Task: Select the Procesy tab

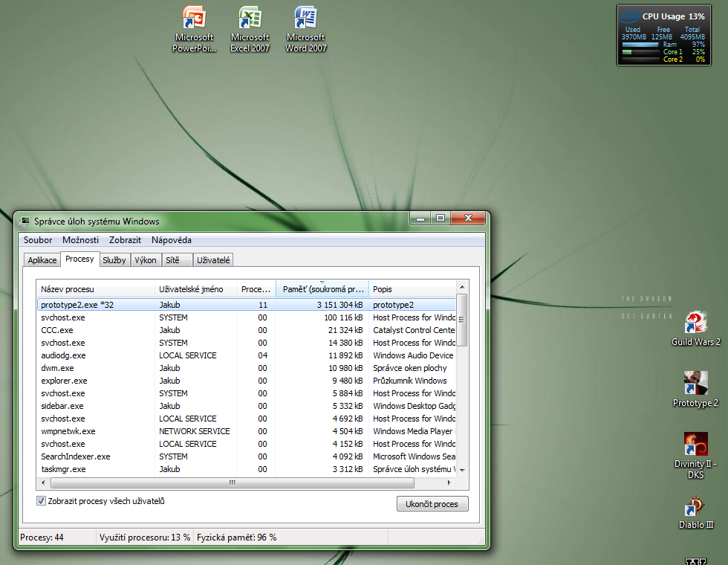Action: (79, 259)
